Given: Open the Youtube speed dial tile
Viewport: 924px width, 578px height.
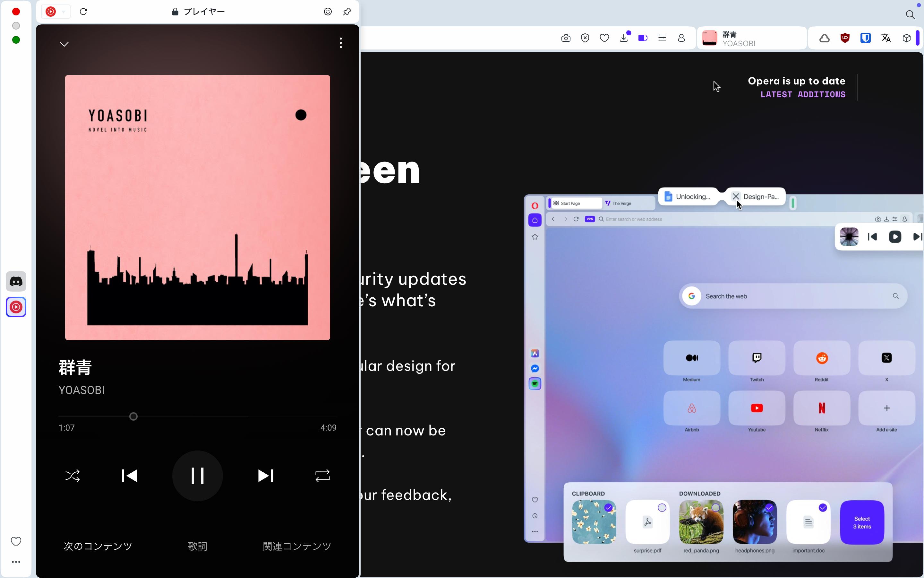Looking at the screenshot, I should point(757,408).
